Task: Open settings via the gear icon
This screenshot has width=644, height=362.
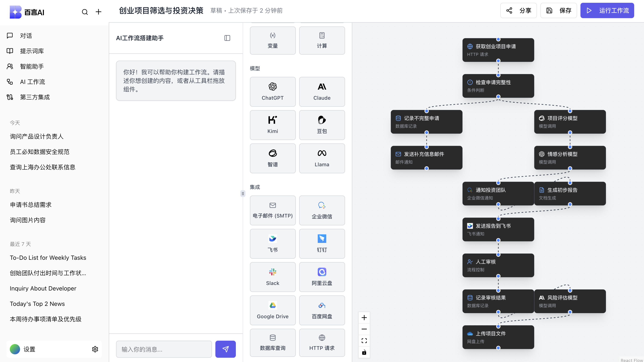Action: tap(95, 349)
